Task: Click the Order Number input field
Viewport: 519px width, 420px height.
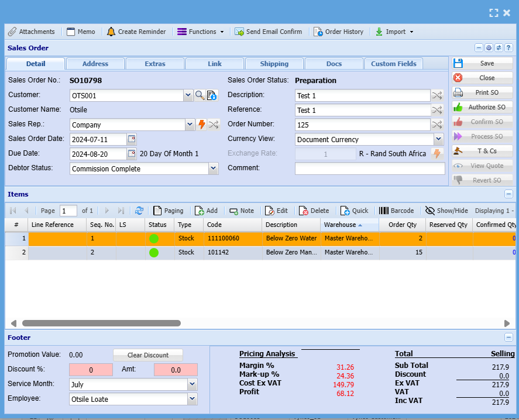Action: [362, 125]
